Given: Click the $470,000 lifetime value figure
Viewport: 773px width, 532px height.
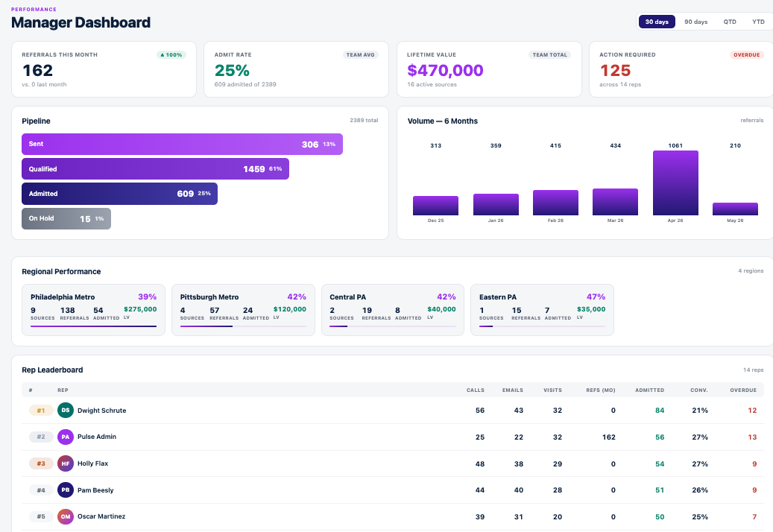Looking at the screenshot, I should tap(445, 71).
